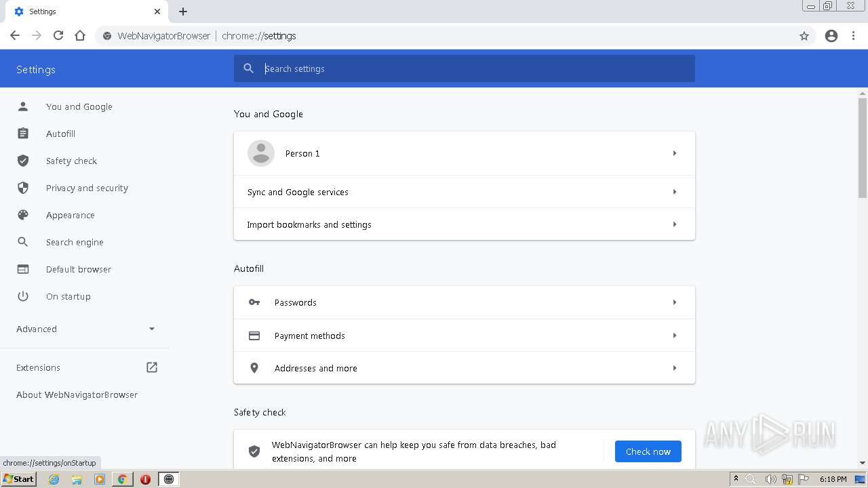Screen dimensions: 868x488
Task: Click the Addresses location pin icon
Action: click(254, 368)
